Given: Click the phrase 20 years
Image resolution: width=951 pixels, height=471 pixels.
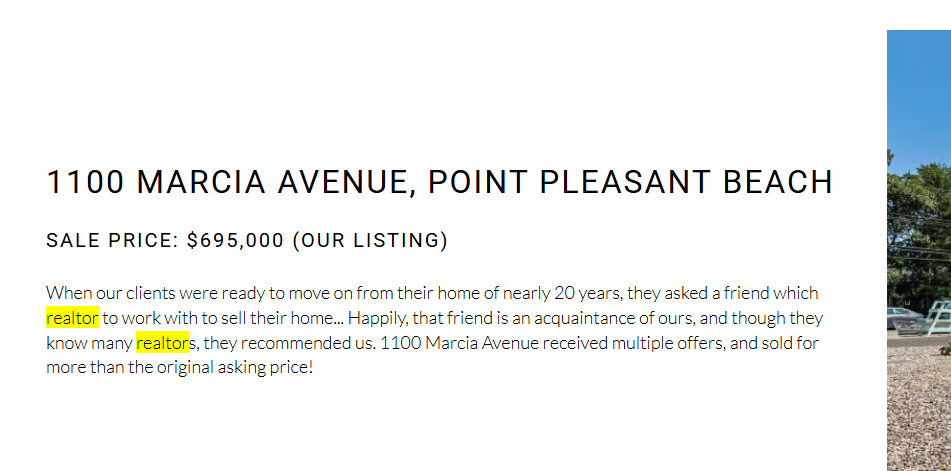Looking at the screenshot, I should [586, 293].
